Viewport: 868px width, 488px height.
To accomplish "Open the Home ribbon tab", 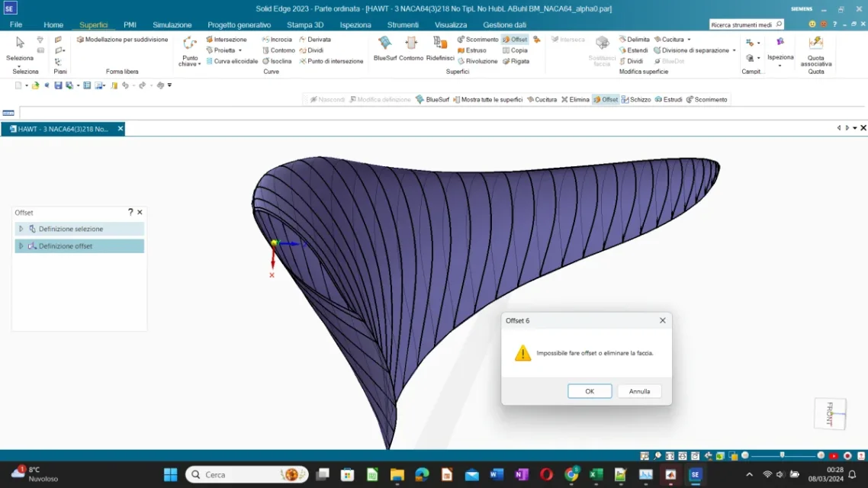I will [53, 25].
